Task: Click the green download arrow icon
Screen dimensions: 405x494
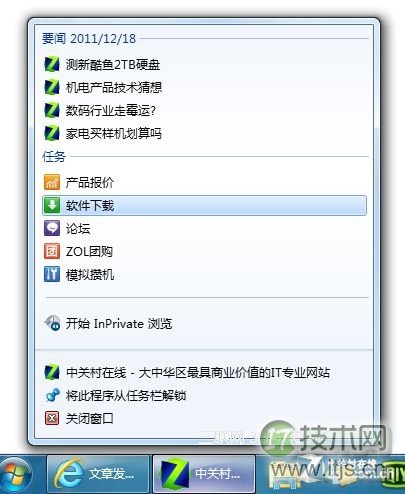Action: pyautogui.click(x=52, y=205)
